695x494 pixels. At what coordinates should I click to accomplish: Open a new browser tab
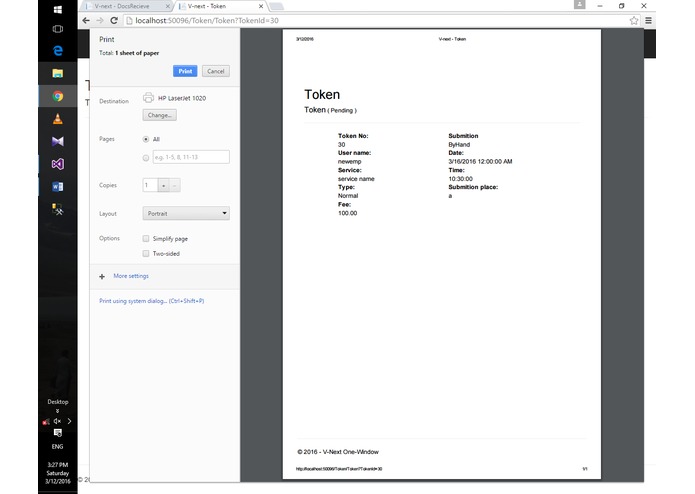coord(276,6)
